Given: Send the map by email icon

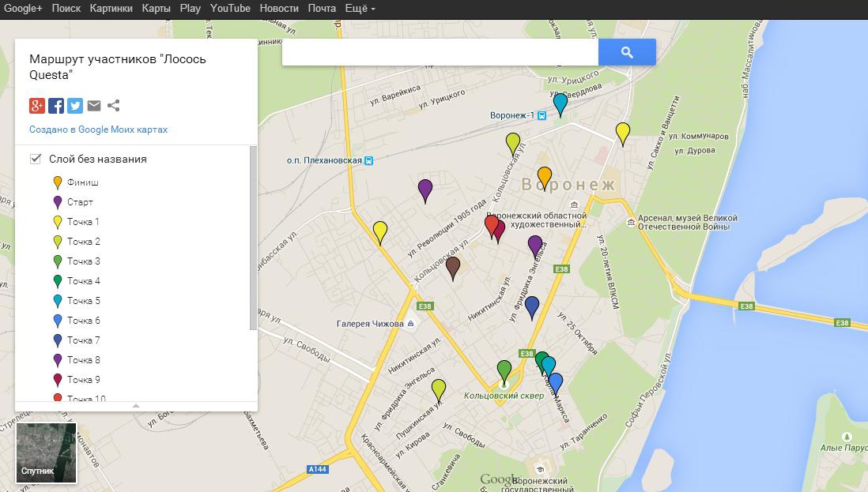Looking at the screenshot, I should pos(94,106).
